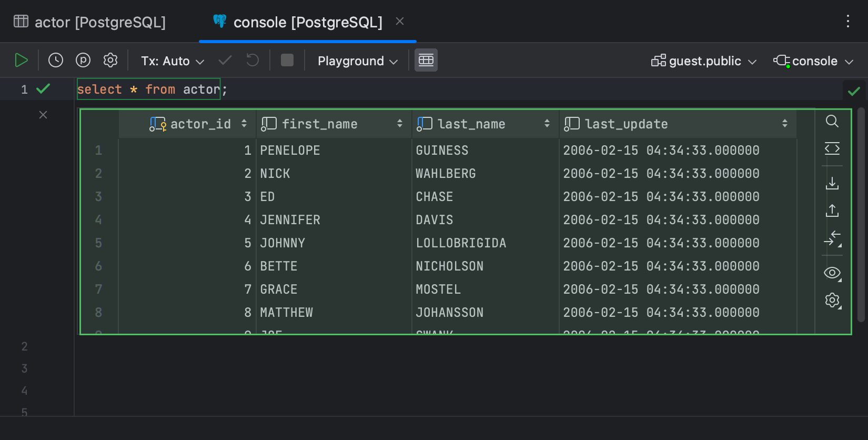
Task: Switch to the actor [PostgreSQL] tab
Action: (90, 22)
